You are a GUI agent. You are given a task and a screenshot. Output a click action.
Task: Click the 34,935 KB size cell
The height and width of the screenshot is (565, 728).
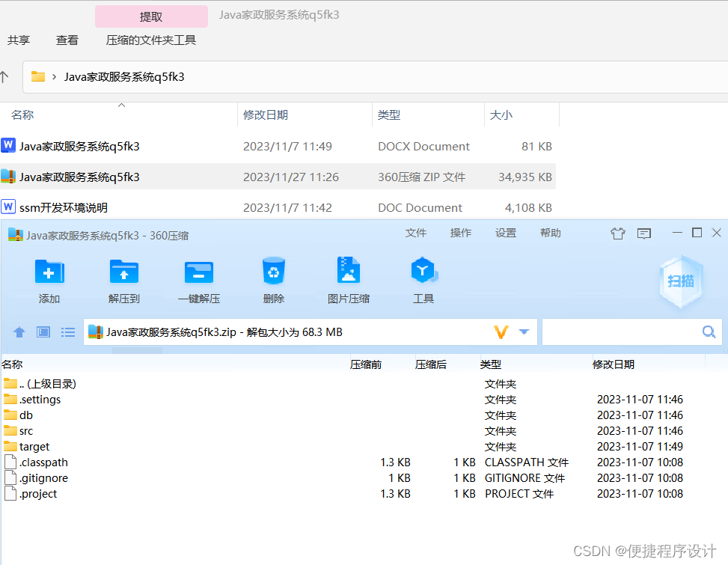tap(525, 177)
